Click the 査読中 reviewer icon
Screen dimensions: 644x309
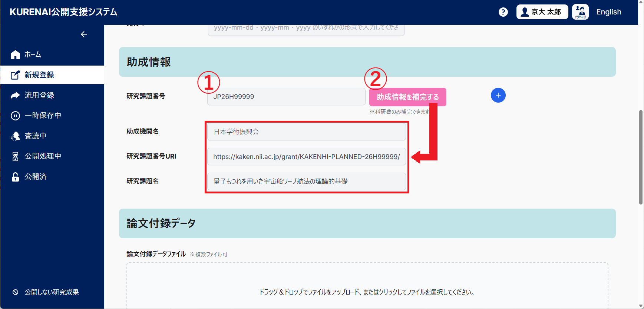pyautogui.click(x=15, y=136)
